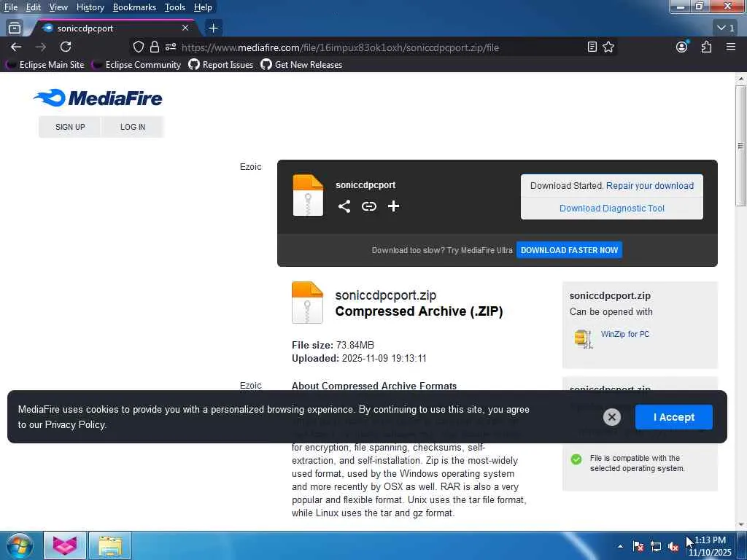The image size is (747, 560).
Task: Open the hamburger application menu
Action: point(731,47)
